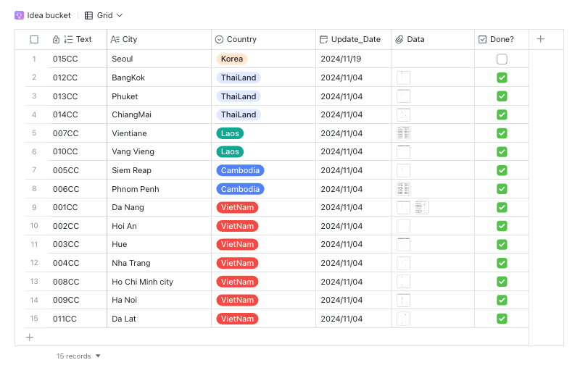
Task: Open VietNam tag in Da Nang row
Action: (x=237, y=207)
